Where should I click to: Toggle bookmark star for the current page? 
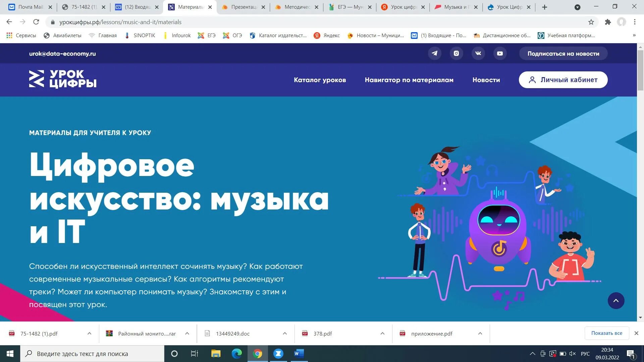[591, 22]
